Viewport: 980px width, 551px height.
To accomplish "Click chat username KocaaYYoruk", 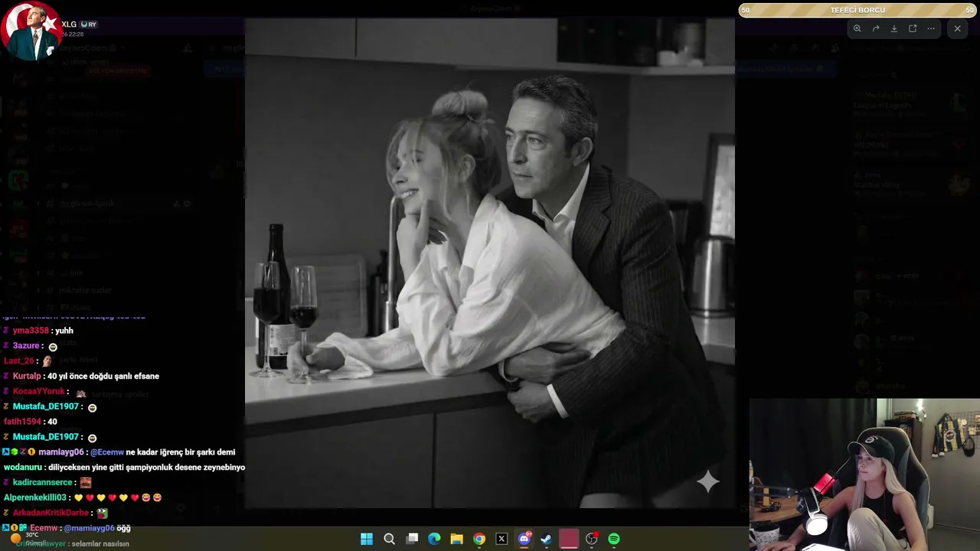I will click(39, 391).
